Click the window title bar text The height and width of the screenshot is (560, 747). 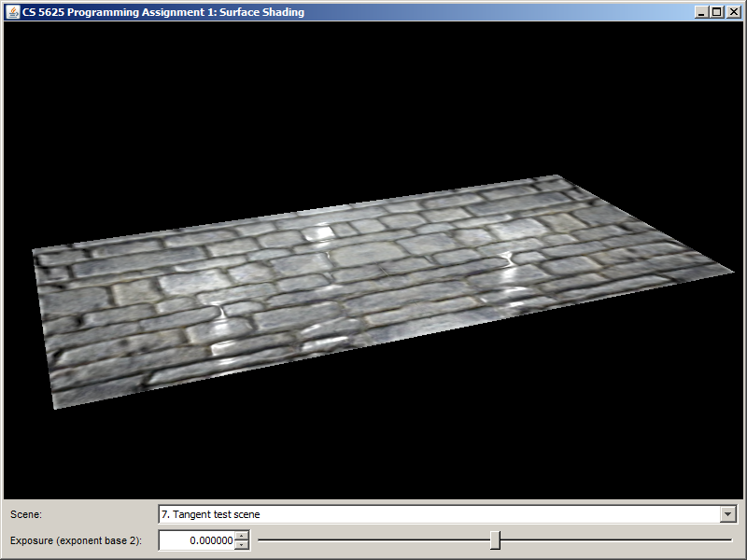pos(163,12)
